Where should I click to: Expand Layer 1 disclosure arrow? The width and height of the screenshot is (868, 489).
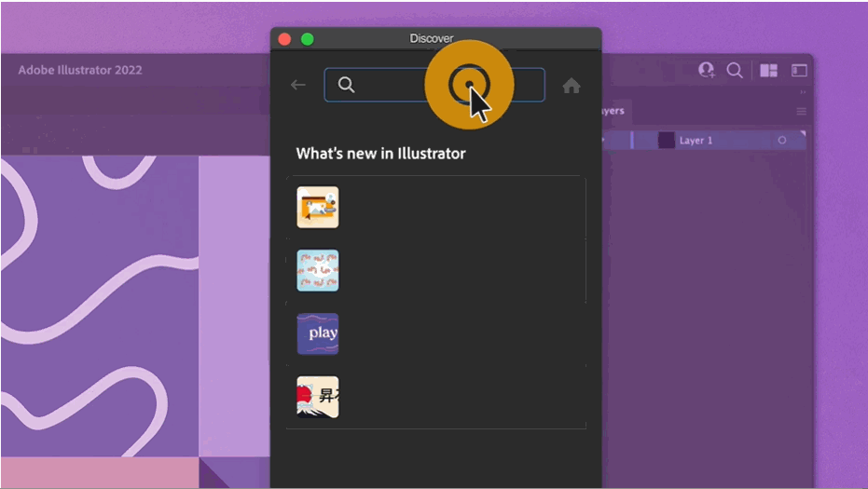pyautogui.click(x=604, y=140)
